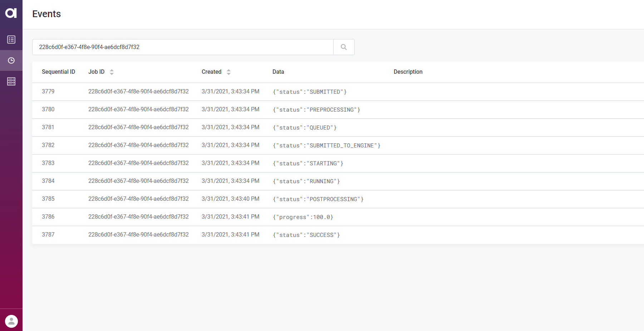Click the app logo in sidebar
The height and width of the screenshot is (331, 644).
click(x=11, y=13)
